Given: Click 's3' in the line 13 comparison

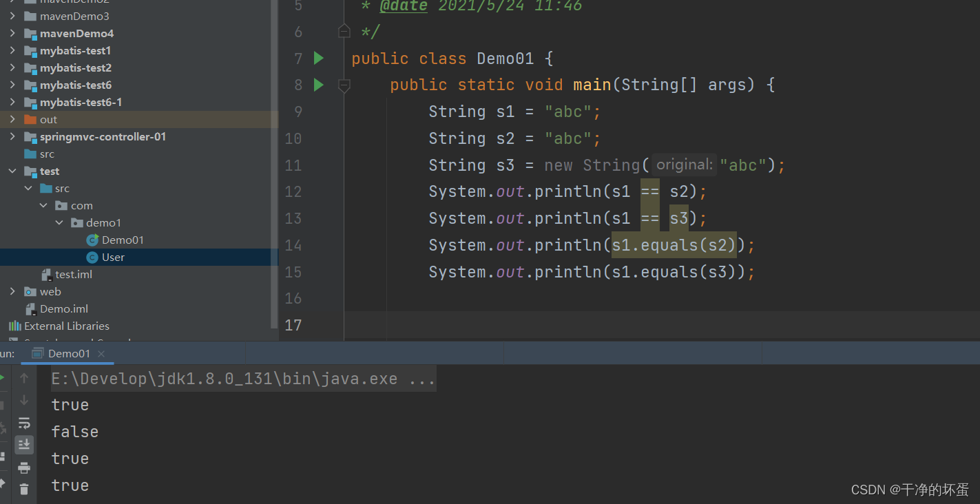Looking at the screenshot, I should (x=679, y=218).
